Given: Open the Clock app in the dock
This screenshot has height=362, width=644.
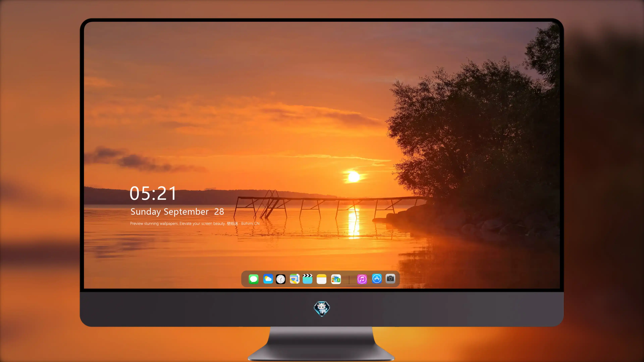Looking at the screenshot, I should (x=281, y=279).
